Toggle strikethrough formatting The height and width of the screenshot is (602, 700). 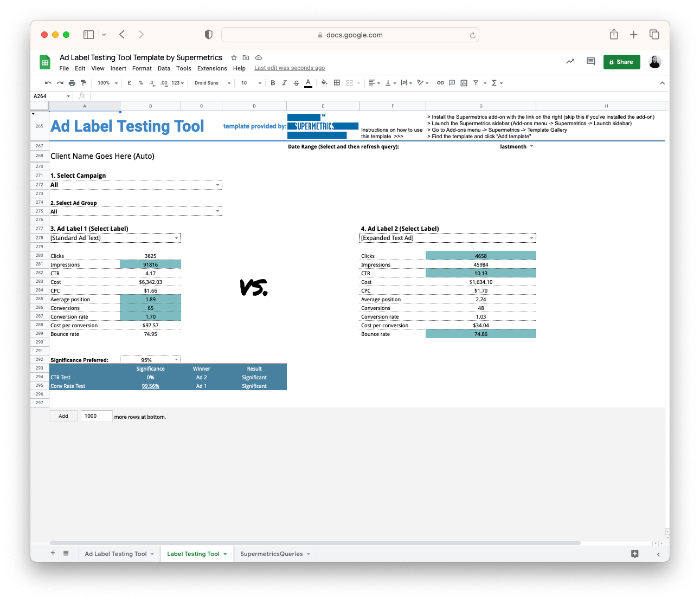tap(296, 83)
